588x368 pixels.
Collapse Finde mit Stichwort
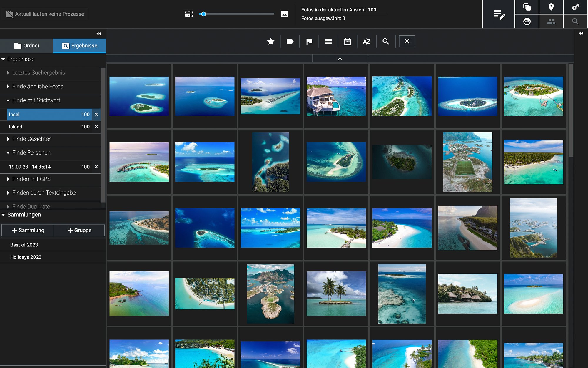pyautogui.click(x=8, y=100)
